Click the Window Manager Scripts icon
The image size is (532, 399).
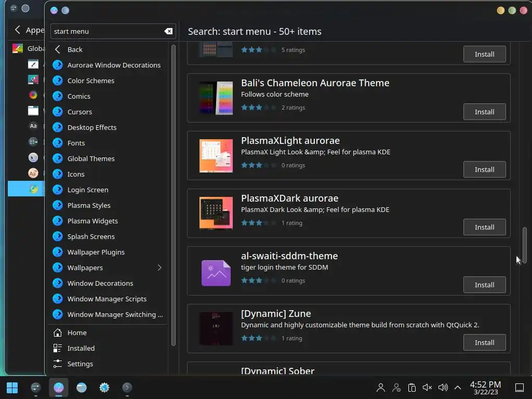58,299
